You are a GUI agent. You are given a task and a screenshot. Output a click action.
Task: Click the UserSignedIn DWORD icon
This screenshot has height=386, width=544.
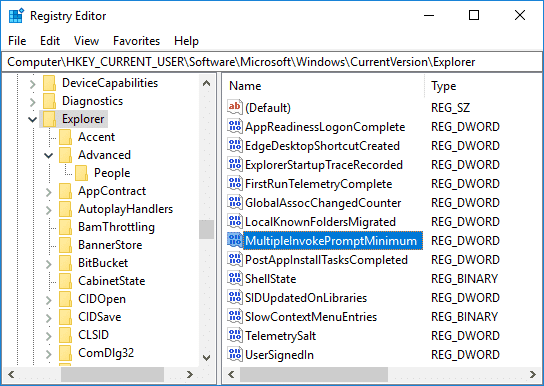pyautogui.click(x=235, y=354)
